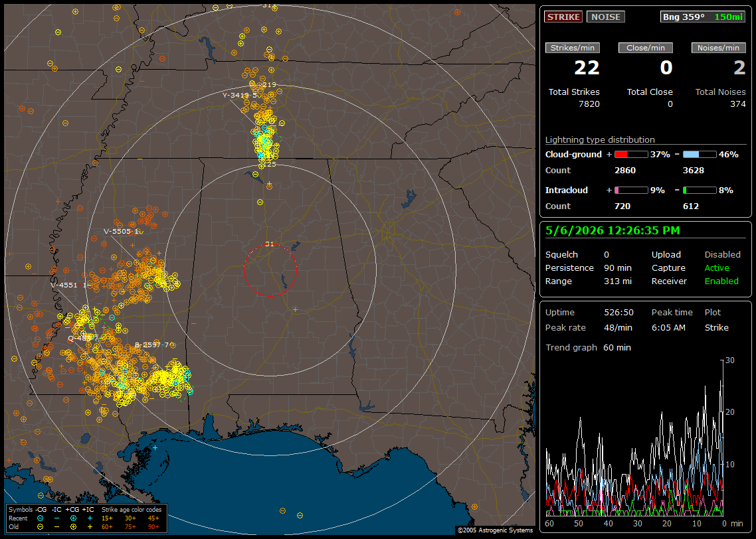Click the Strikes/min label button
The width and height of the screenshot is (756, 539).
572,48
